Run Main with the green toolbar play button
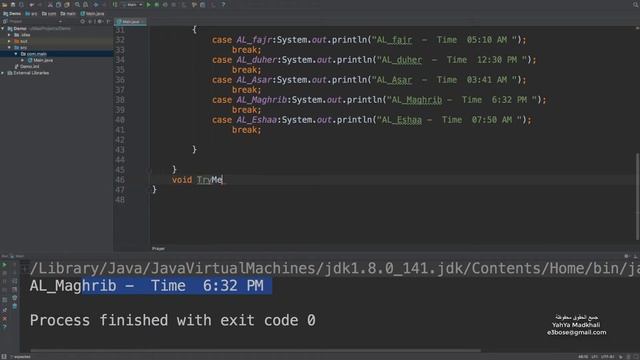640x360 pixels. tap(149, 4)
